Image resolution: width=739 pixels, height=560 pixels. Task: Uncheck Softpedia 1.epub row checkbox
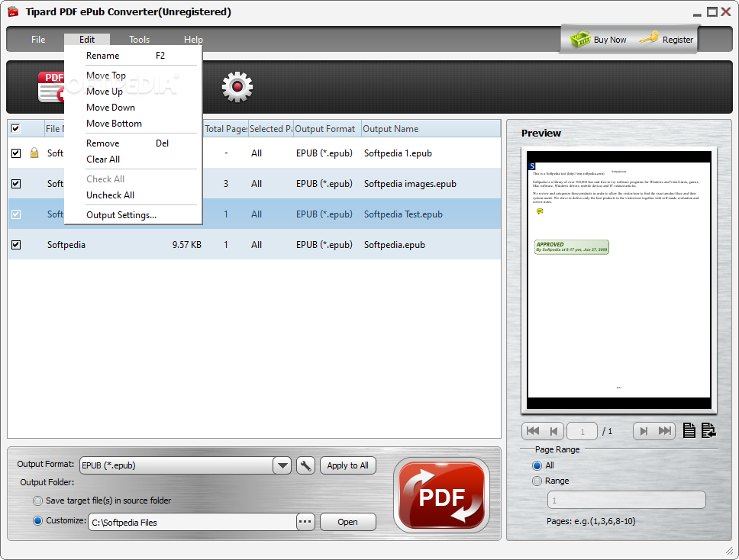point(16,153)
